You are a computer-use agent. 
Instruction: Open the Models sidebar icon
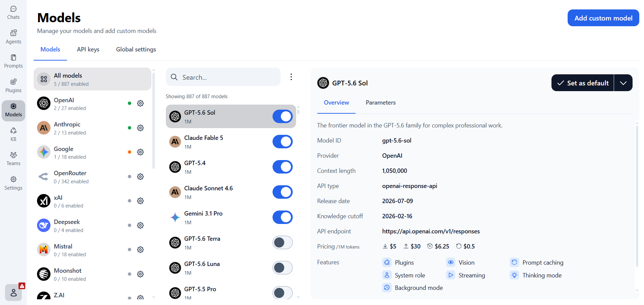click(x=13, y=110)
